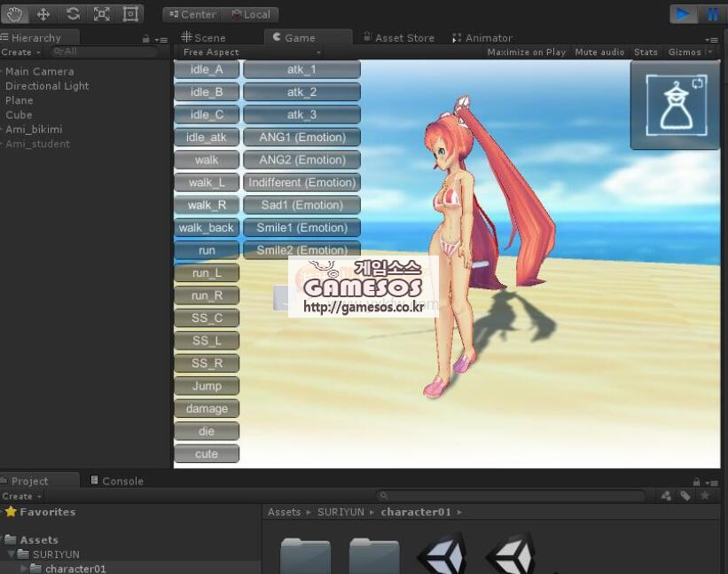The width and height of the screenshot is (728, 574).
Task: Open the Free Aspect dropdown
Action: [251, 52]
